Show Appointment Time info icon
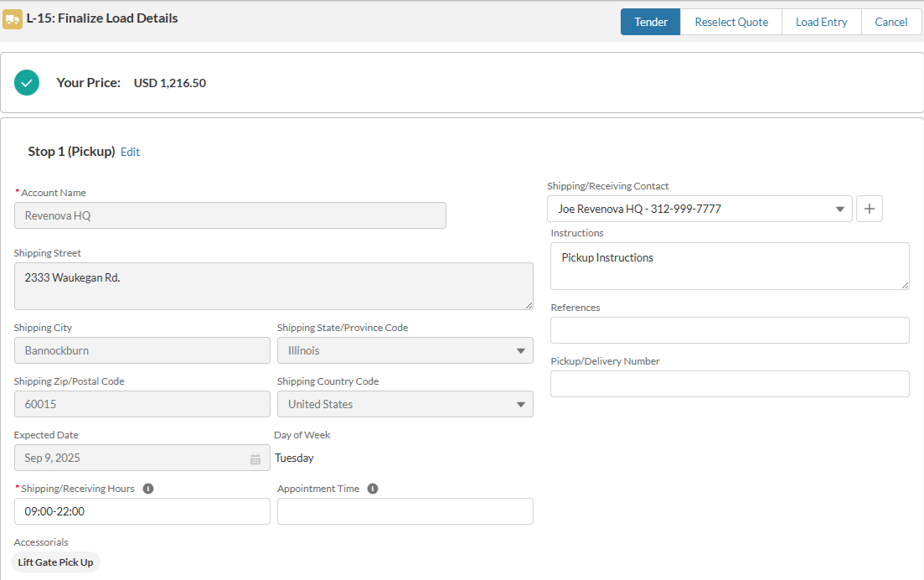The height and width of the screenshot is (580, 924). tap(373, 489)
